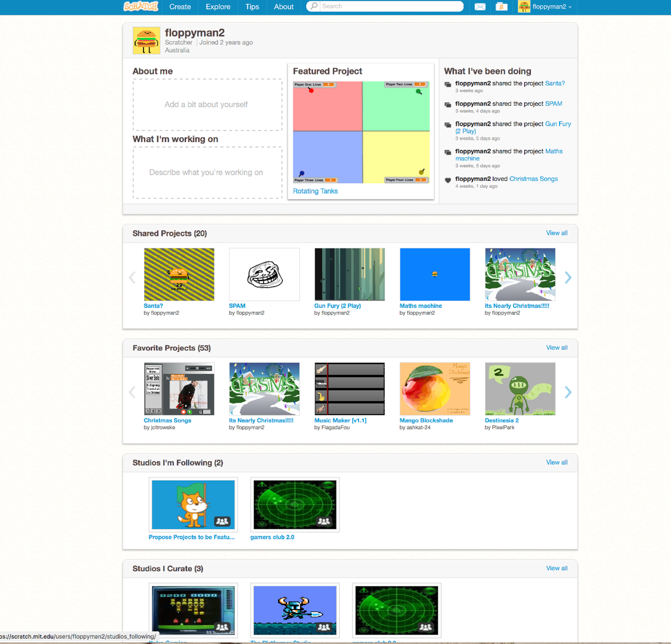Click the heart icon beside the loved Christmas Songs activity
This screenshot has width=671, height=644.
click(x=447, y=179)
